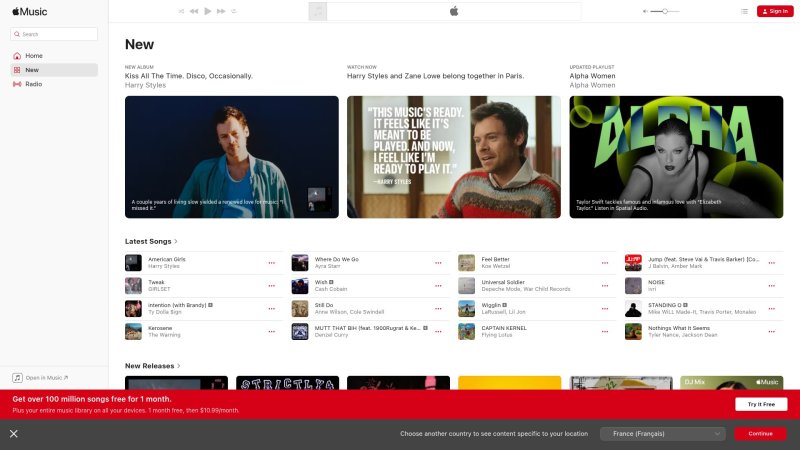Click Try It Free in the red banner
This screenshot has width=800, height=450.
761,404
